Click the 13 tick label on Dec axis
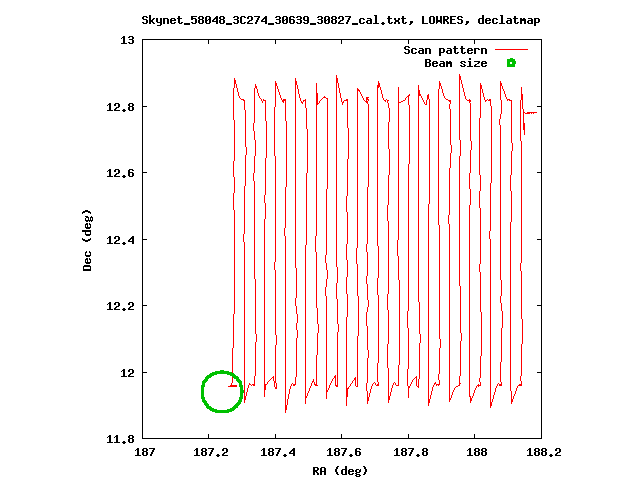Image resolution: width=640 pixels, height=480 pixels. point(127,40)
